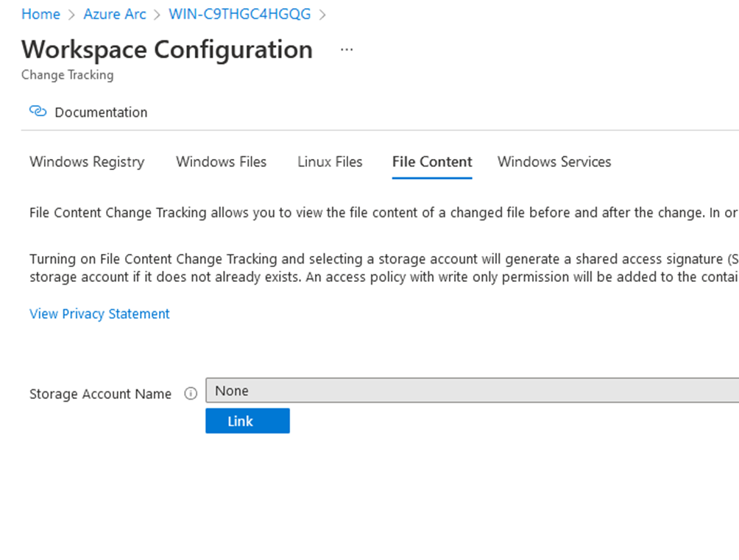
Task: Select the File Content tab
Action: coord(432,162)
